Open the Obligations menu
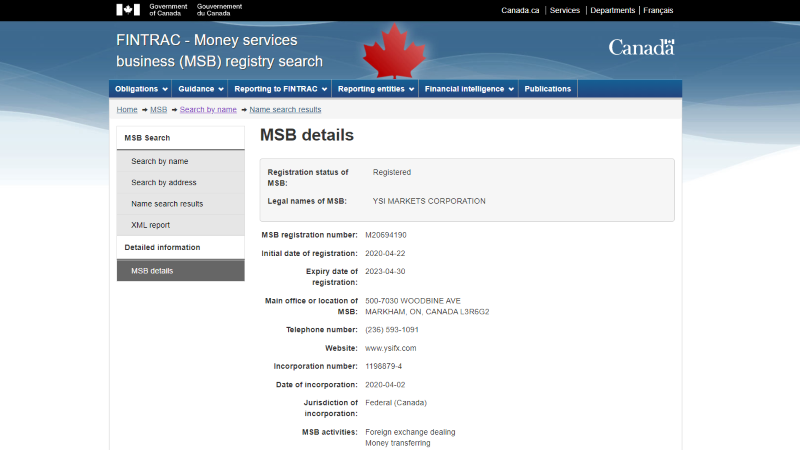800x450 pixels. coord(140,89)
